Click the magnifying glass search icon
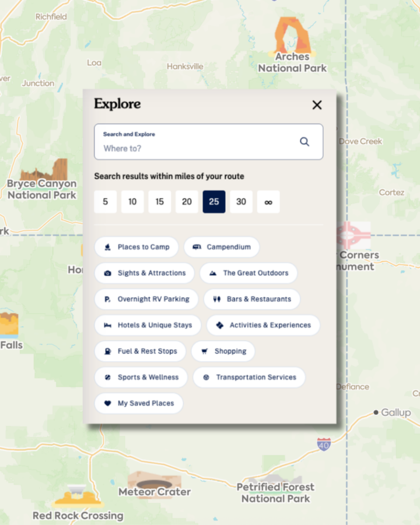 [x=304, y=142]
